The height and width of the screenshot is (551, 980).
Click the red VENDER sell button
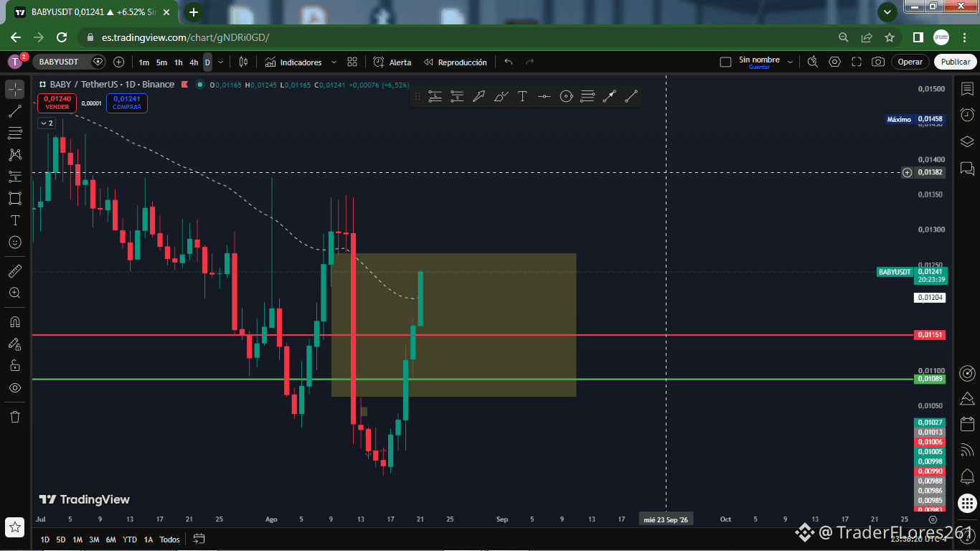(x=57, y=103)
